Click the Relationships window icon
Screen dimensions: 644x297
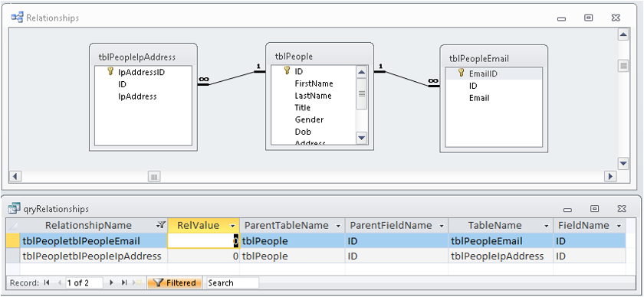(x=17, y=18)
